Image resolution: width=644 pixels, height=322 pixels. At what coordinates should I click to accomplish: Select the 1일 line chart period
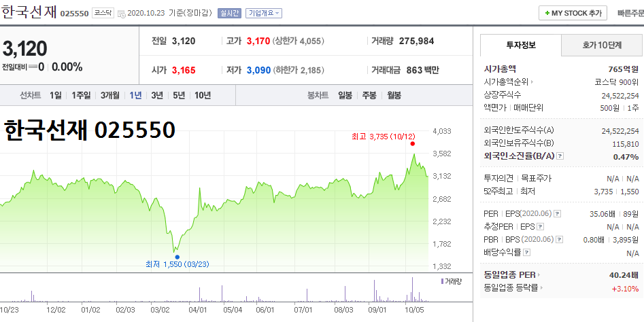pos(56,96)
